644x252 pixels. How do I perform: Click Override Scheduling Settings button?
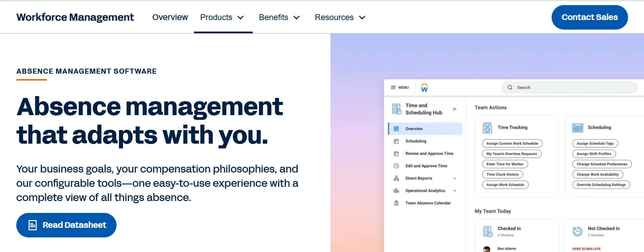click(601, 185)
